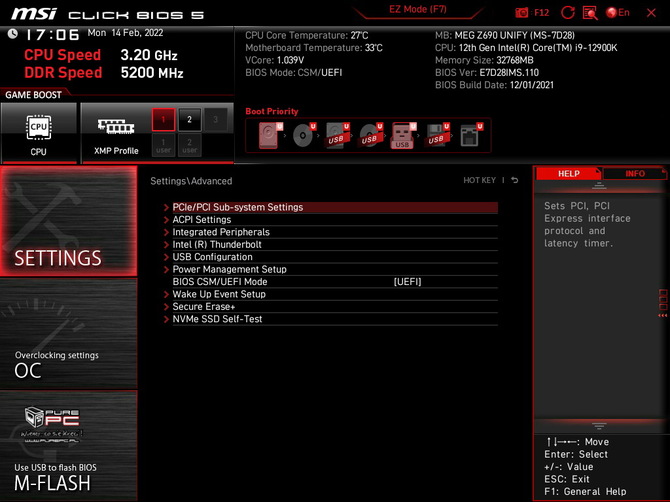Enable XMP Profile 1
The width and height of the screenshot is (670, 502).
[163, 120]
